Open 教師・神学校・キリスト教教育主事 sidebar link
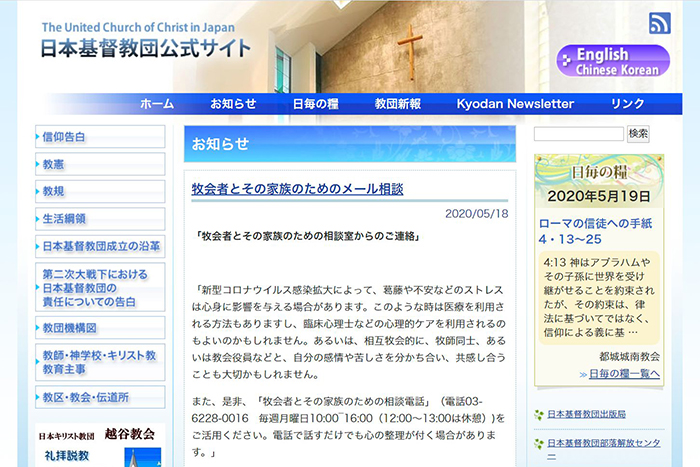 click(x=100, y=362)
